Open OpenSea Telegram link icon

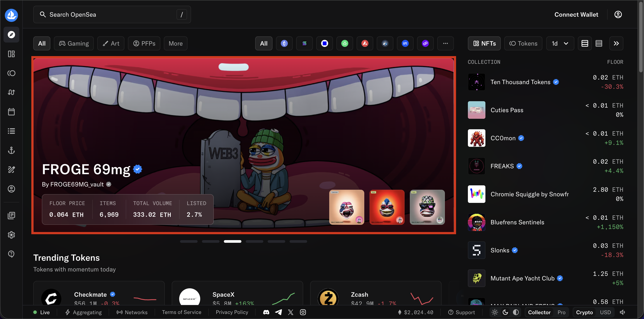[x=278, y=312]
